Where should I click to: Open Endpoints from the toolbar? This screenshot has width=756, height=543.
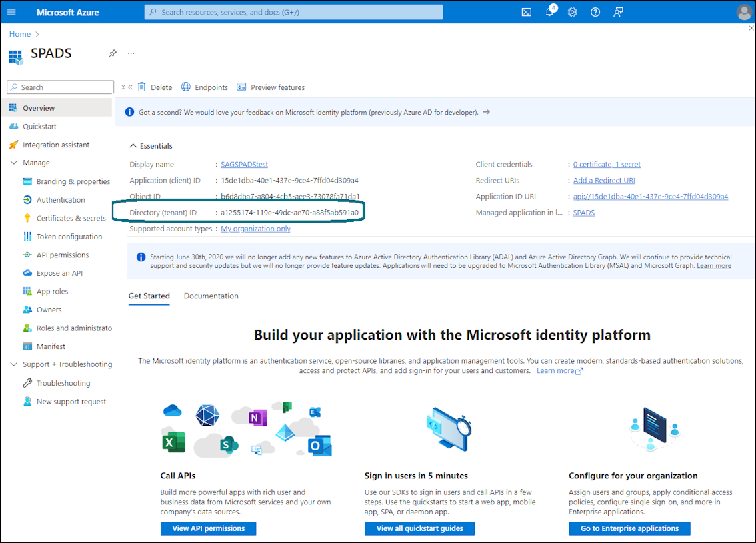point(205,87)
